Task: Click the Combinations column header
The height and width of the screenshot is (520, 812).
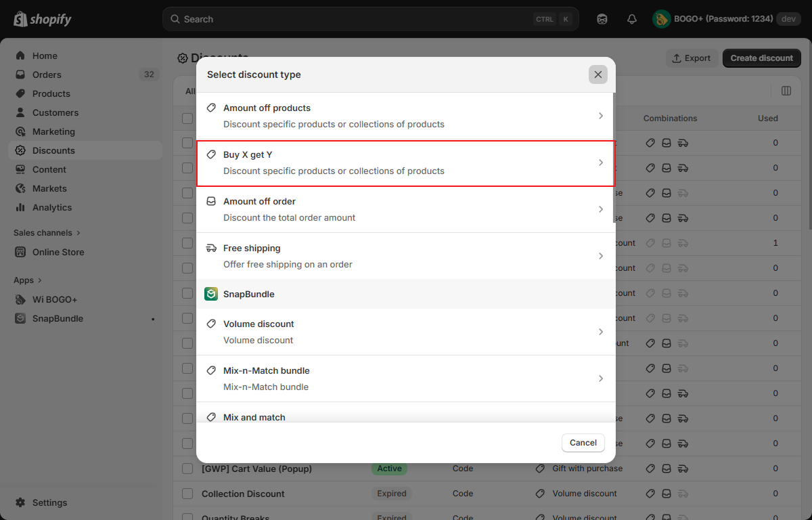Action: point(670,118)
